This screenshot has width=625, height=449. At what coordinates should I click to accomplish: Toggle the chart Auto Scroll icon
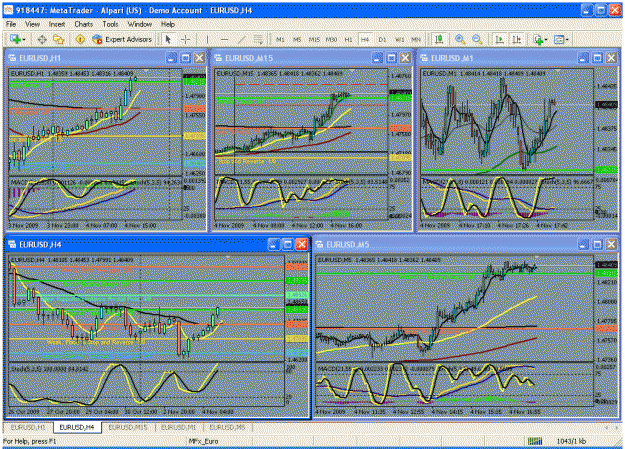tap(499, 39)
